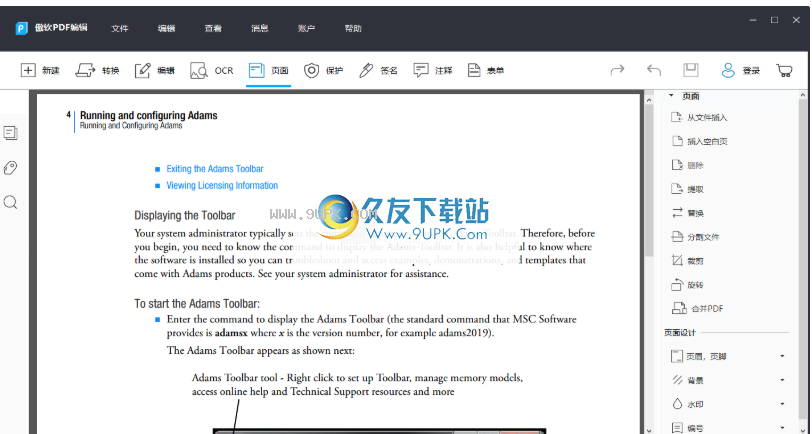The width and height of the screenshot is (812, 434).
Task: Click the 背景 (Background) design item
Action: (687, 380)
